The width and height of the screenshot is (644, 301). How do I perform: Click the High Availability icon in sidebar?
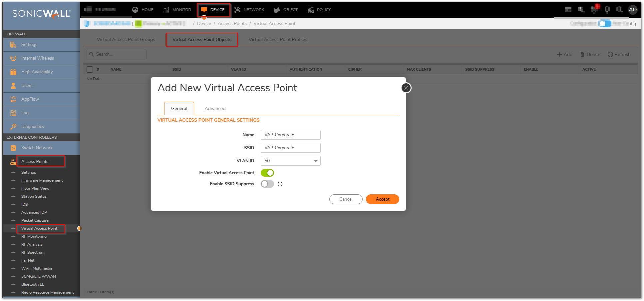13,72
